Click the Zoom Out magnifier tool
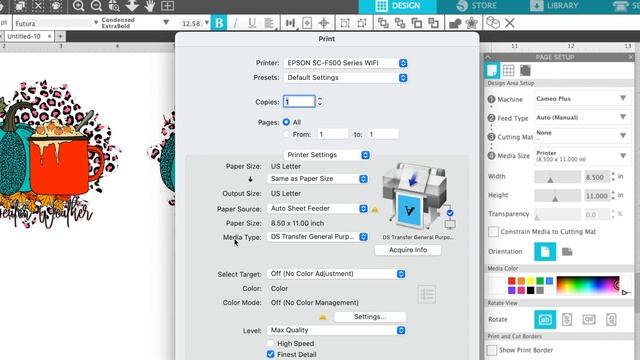 (96, 6)
